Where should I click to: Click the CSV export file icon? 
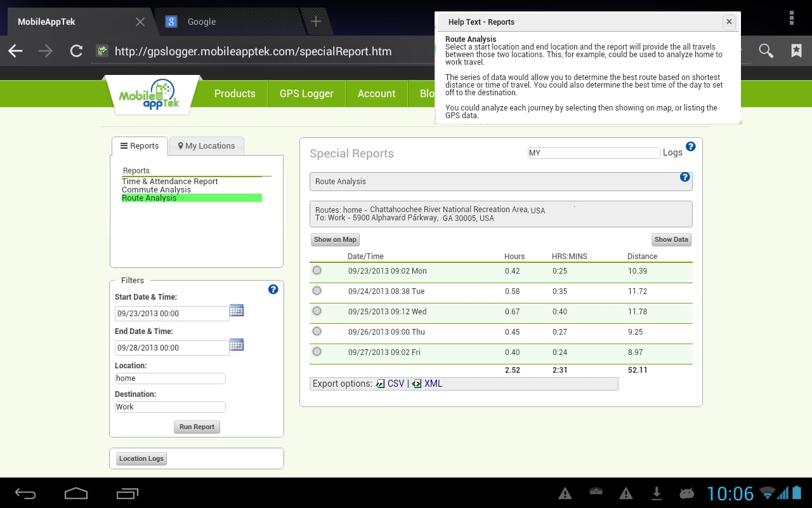tap(380, 384)
